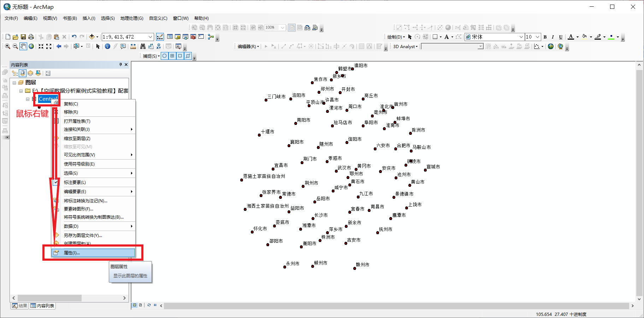This screenshot has height=318, width=644.
Task: Change marker color swatch
Action: coord(611,37)
